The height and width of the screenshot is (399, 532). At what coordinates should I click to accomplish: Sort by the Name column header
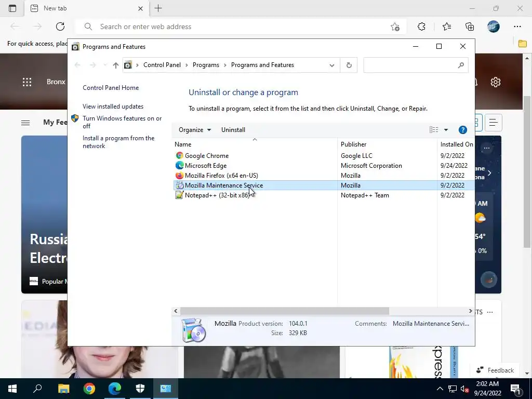pos(255,144)
